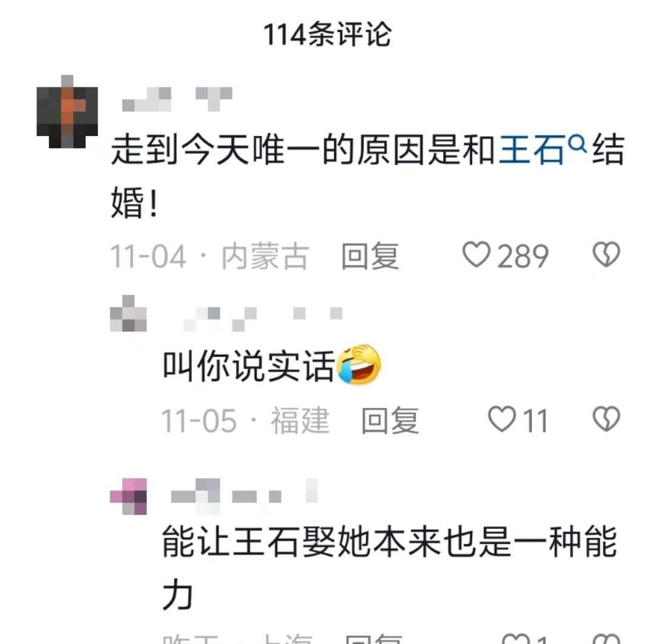Viewport: 655px width, 644px height.
Task: Open the third commenter's pink avatar
Action: (128, 496)
